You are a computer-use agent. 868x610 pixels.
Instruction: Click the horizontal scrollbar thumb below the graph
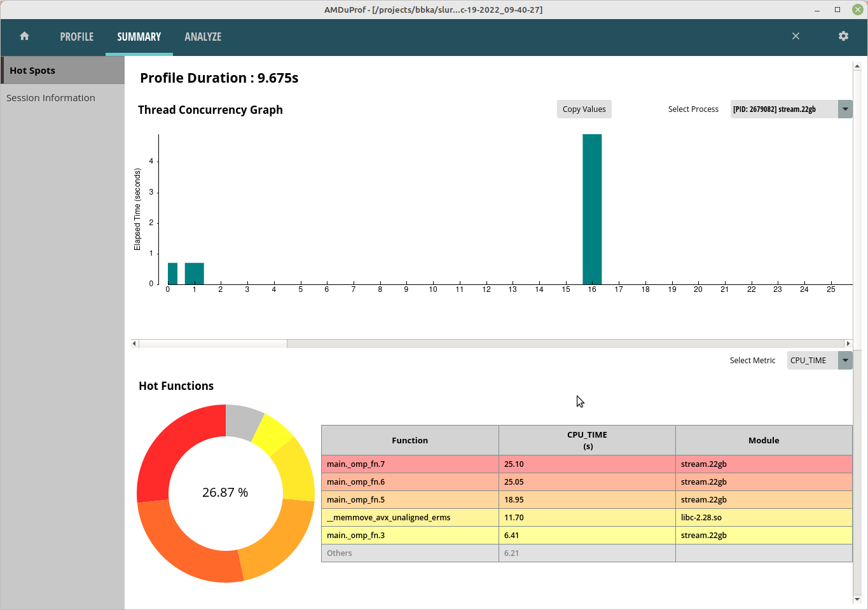pyautogui.click(x=213, y=343)
